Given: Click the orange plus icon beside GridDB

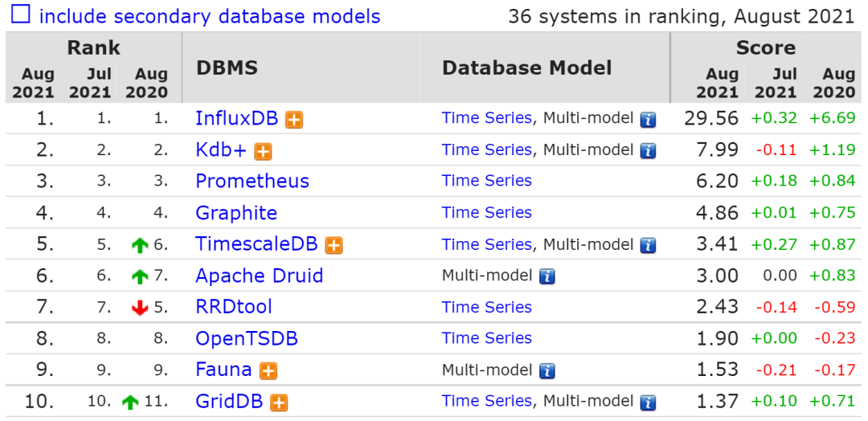Looking at the screenshot, I should tap(280, 403).
